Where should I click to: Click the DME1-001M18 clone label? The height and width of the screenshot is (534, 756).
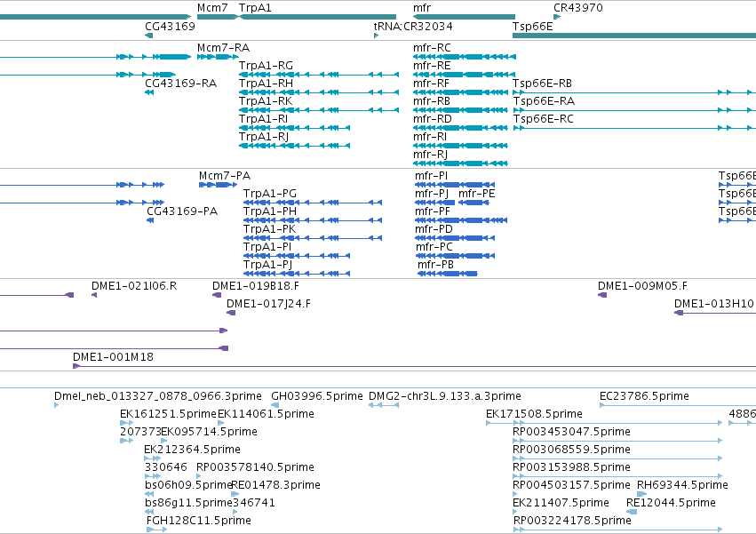(x=113, y=357)
